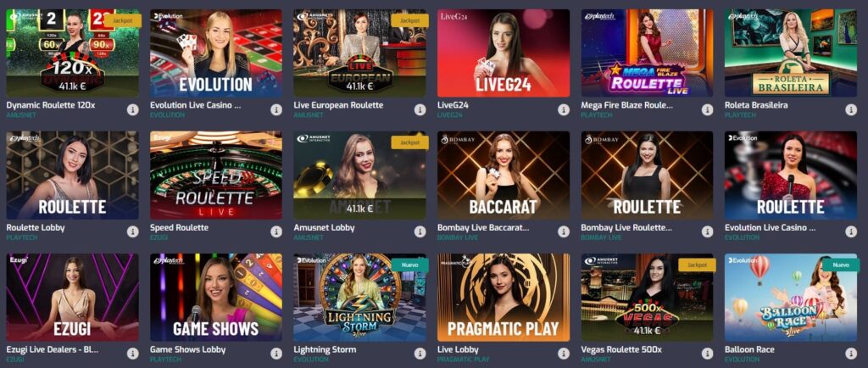Click info icon beside Live European Roulette

420,109
